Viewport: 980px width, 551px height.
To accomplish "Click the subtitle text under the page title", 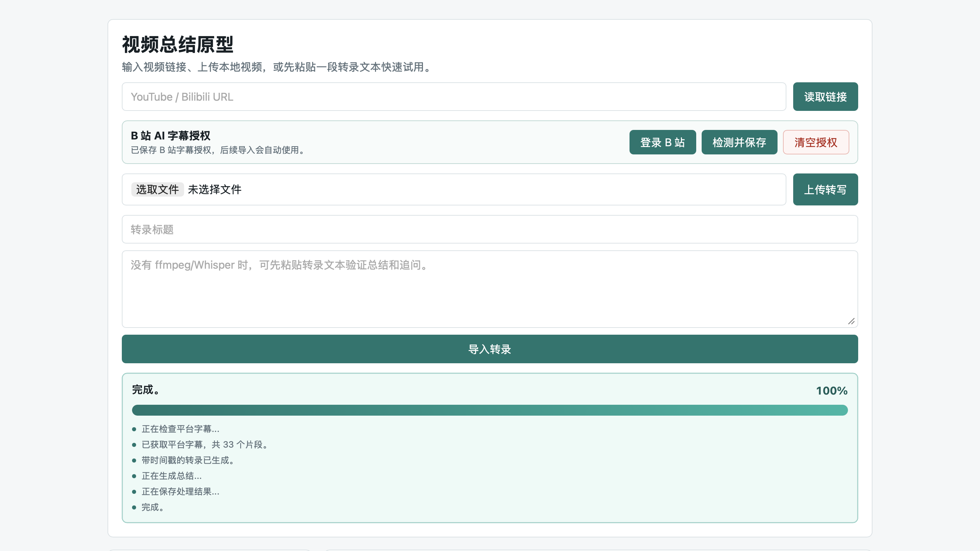I will point(277,67).
